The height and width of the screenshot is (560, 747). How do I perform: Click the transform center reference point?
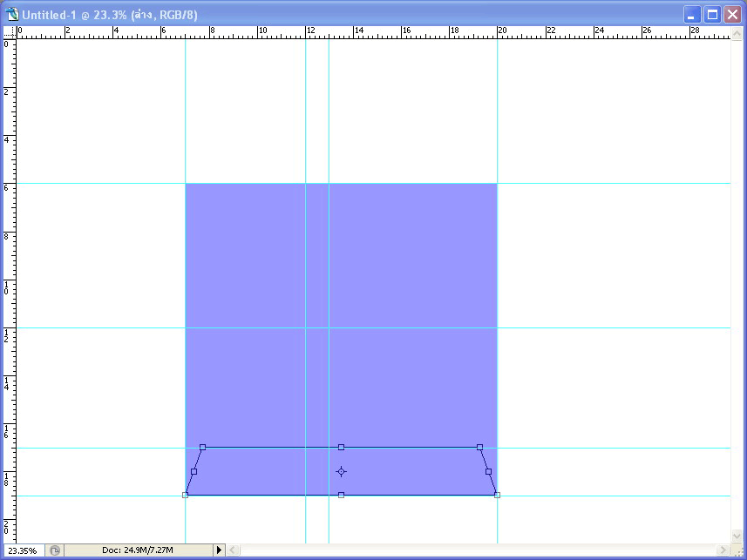[x=341, y=471]
